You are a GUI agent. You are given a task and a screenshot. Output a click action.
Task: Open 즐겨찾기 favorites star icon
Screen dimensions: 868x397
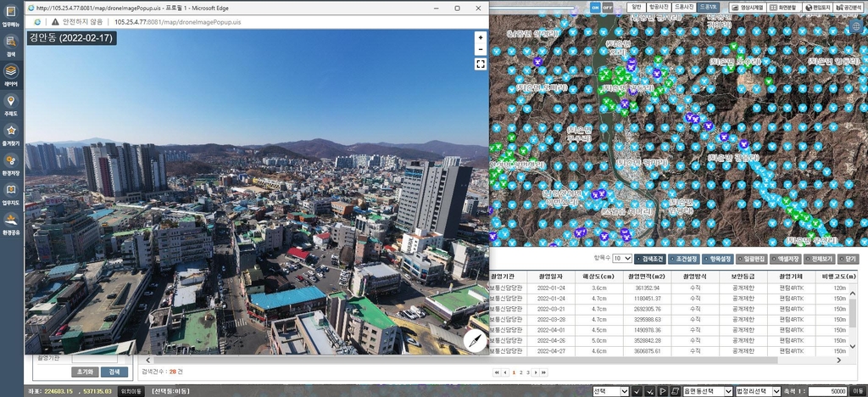click(x=11, y=133)
